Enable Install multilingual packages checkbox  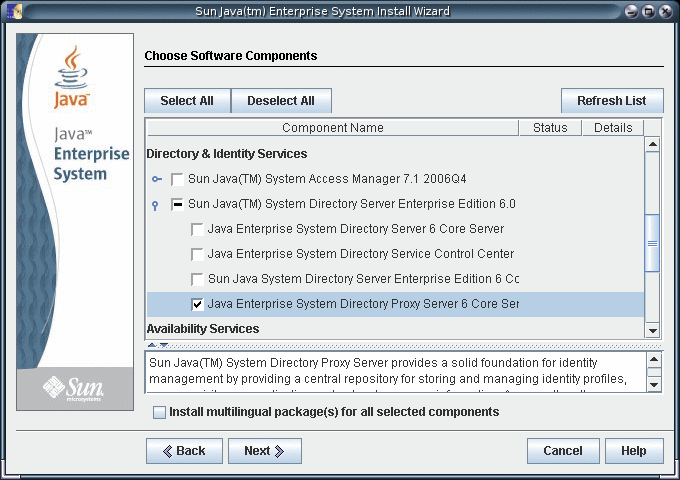159,412
